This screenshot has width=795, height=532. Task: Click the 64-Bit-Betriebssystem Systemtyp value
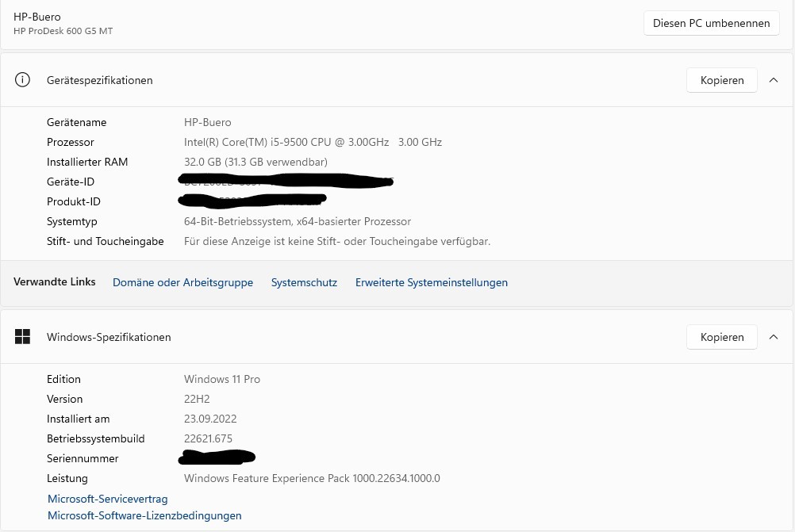point(298,221)
